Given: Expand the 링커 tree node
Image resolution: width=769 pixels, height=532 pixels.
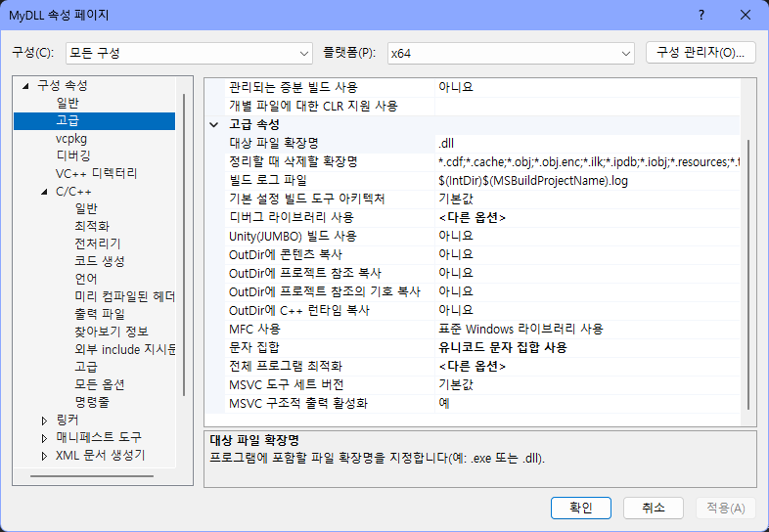Looking at the screenshot, I should point(44,420).
